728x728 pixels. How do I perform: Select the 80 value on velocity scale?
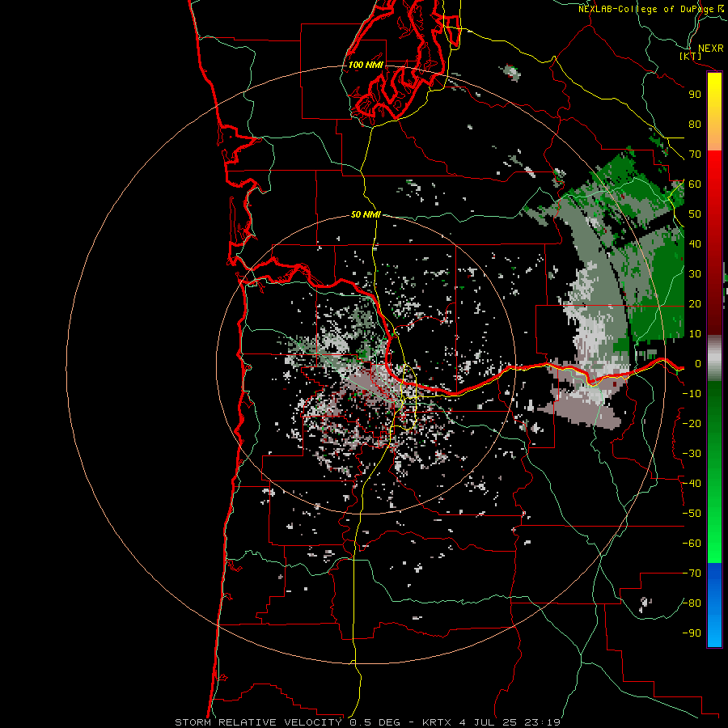tap(695, 125)
